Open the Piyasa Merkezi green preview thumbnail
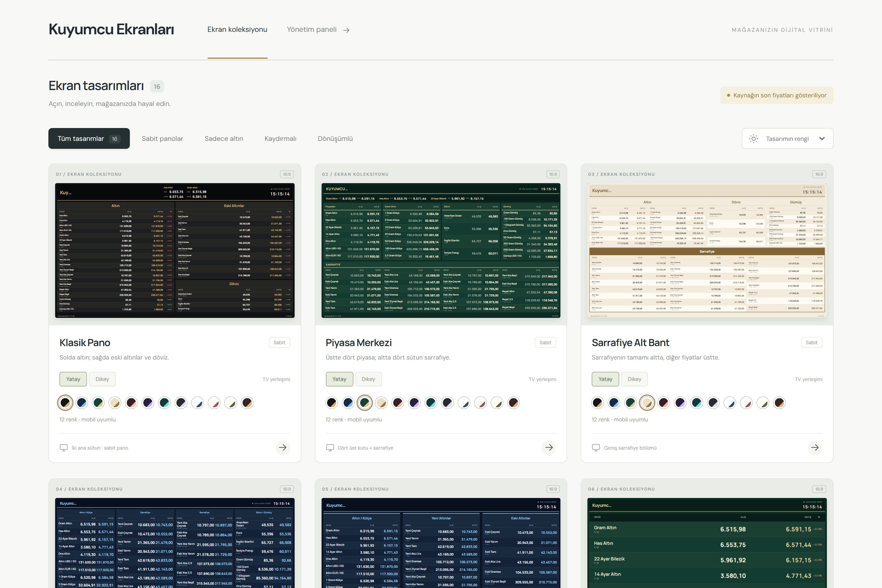882x588 pixels. pos(441,251)
